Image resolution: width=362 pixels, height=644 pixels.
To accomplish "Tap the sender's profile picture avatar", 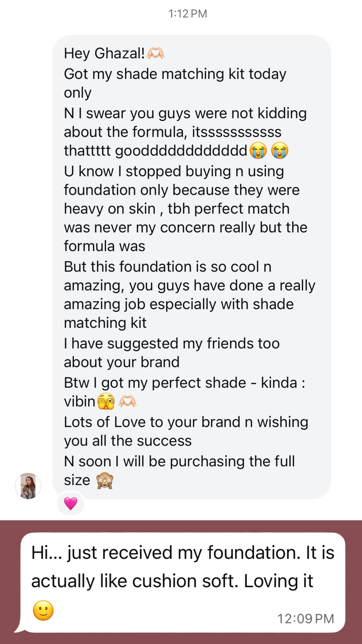I will coord(28,486).
